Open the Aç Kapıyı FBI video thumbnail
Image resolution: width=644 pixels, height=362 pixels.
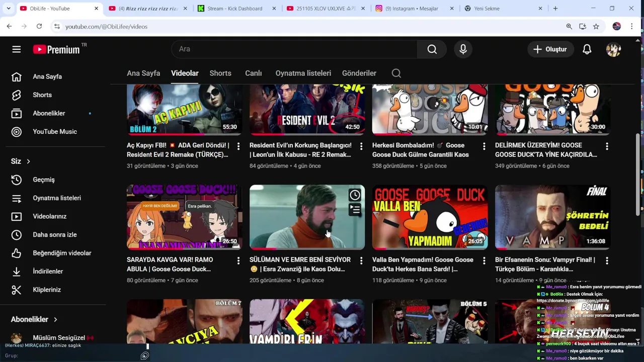[184, 110]
